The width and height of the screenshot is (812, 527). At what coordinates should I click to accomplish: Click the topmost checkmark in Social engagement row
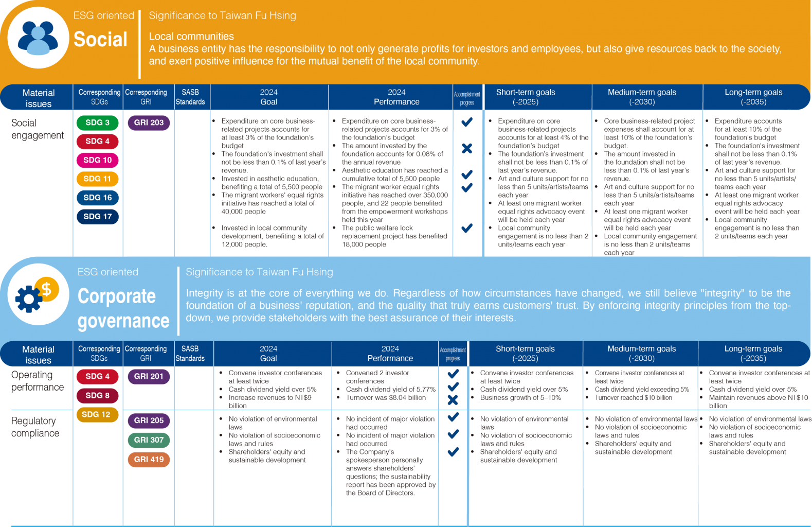point(467,122)
